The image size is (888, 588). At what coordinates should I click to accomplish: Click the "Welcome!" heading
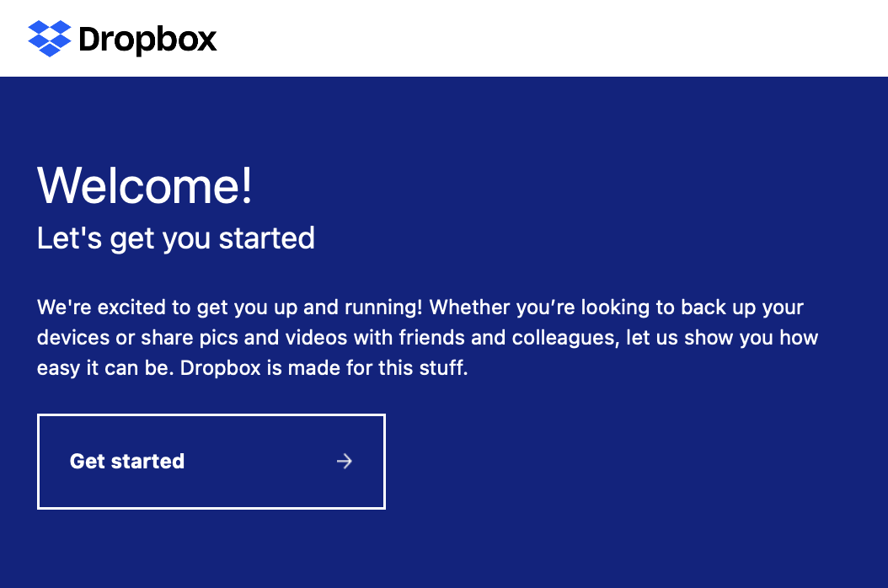(145, 185)
